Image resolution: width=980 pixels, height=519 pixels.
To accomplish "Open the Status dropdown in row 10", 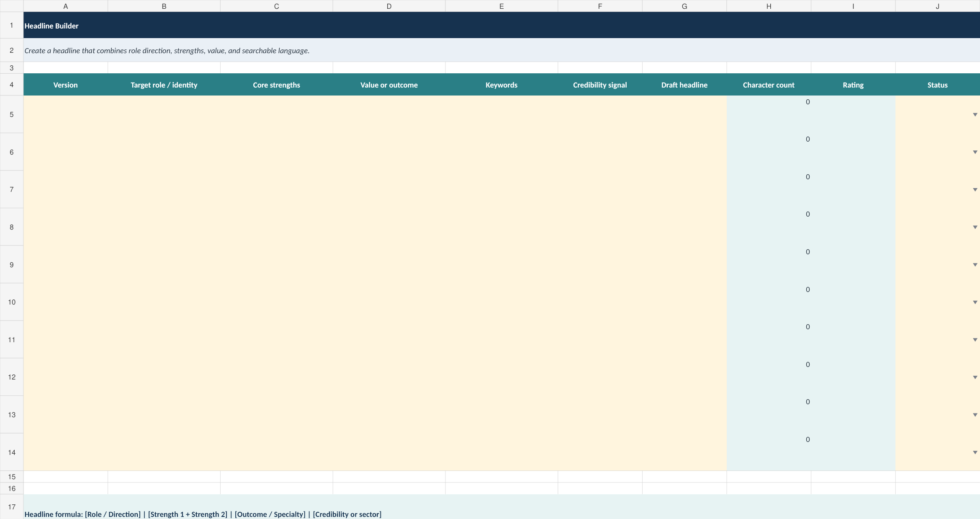I will tap(975, 302).
